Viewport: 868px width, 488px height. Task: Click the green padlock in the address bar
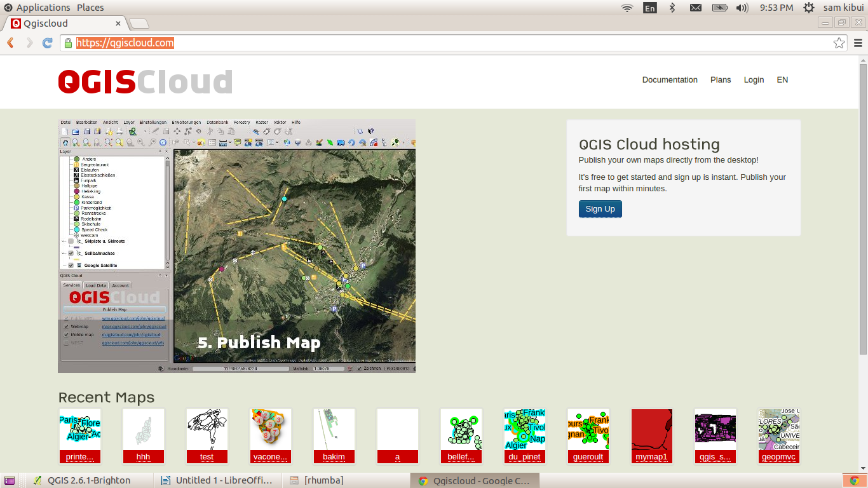tap(69, 43)
